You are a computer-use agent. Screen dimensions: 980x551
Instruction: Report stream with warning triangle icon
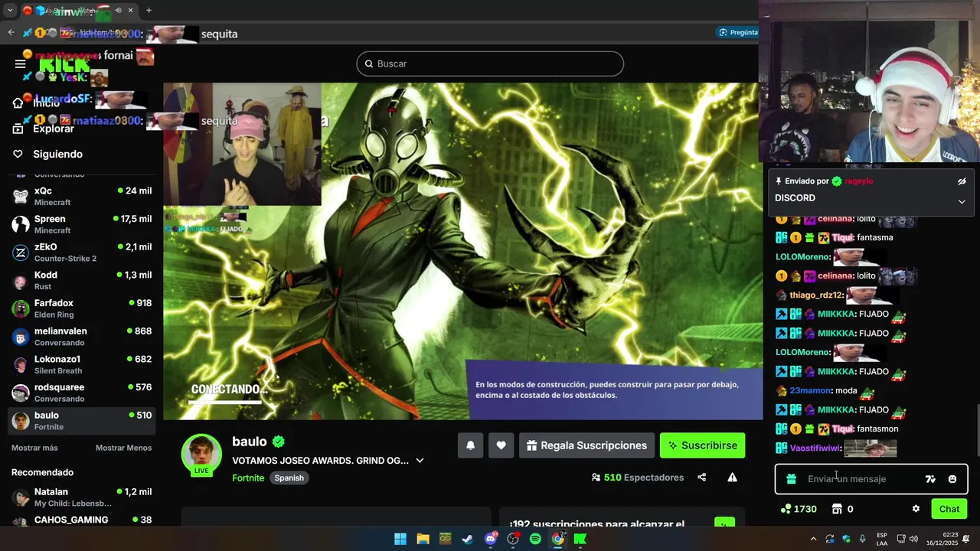click(732, 478)
